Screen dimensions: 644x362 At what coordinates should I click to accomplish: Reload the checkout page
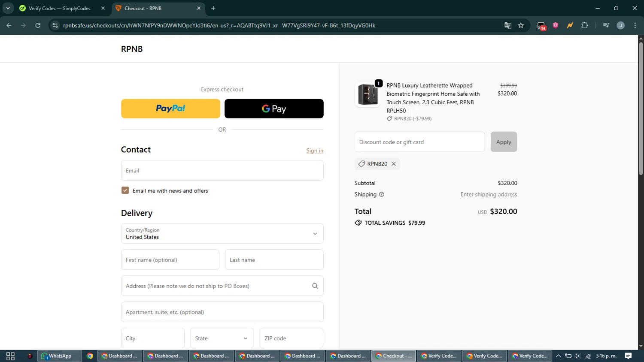coord(38,25)
